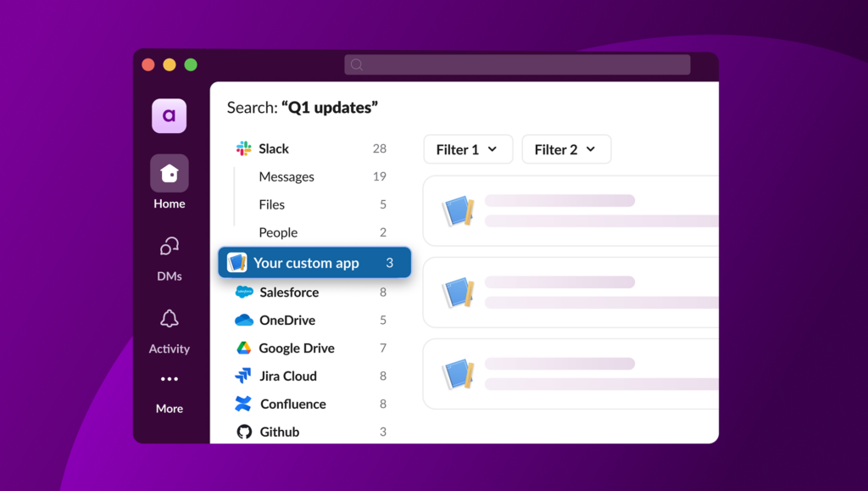
Task: Select the People result under Slack
Action: pyautogui.click(x=279, y=232)
